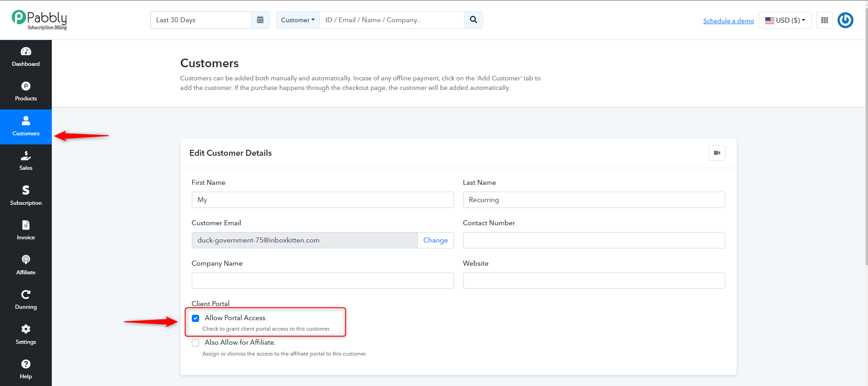Image resolution: width=868 pixels, height=386 pixels.
Task: Expand the Customer search type dropdown
Action: [298, 20]
